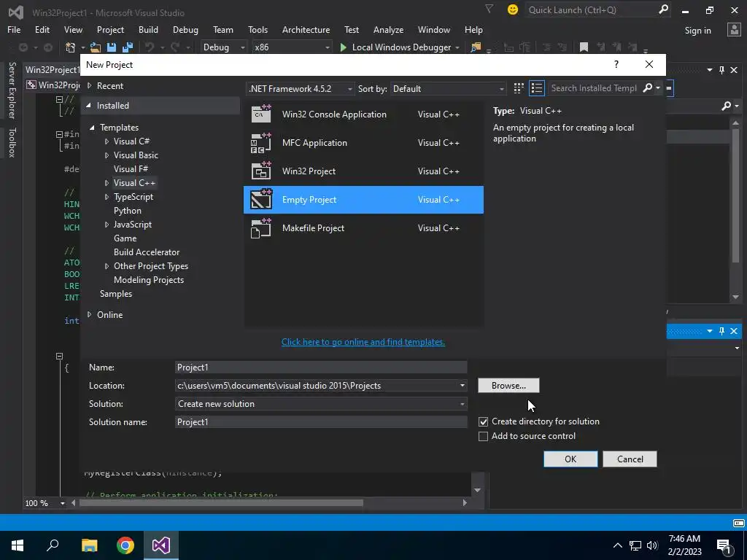Viewport: 747px width, 560px height.
Task: Click the Makefile Project template icon
Action: pos(261,228)
